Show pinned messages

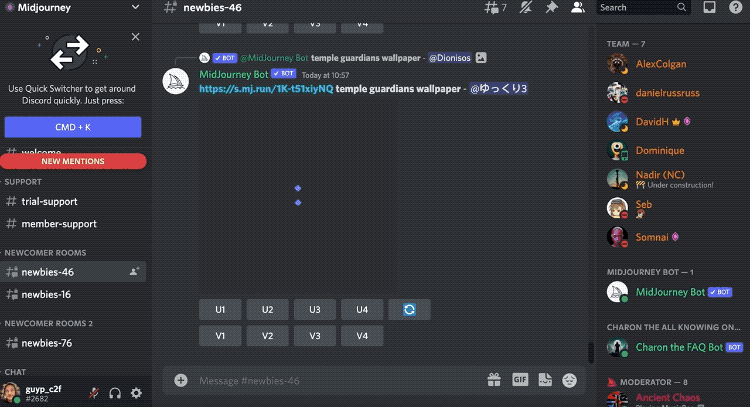pos(551,8)
